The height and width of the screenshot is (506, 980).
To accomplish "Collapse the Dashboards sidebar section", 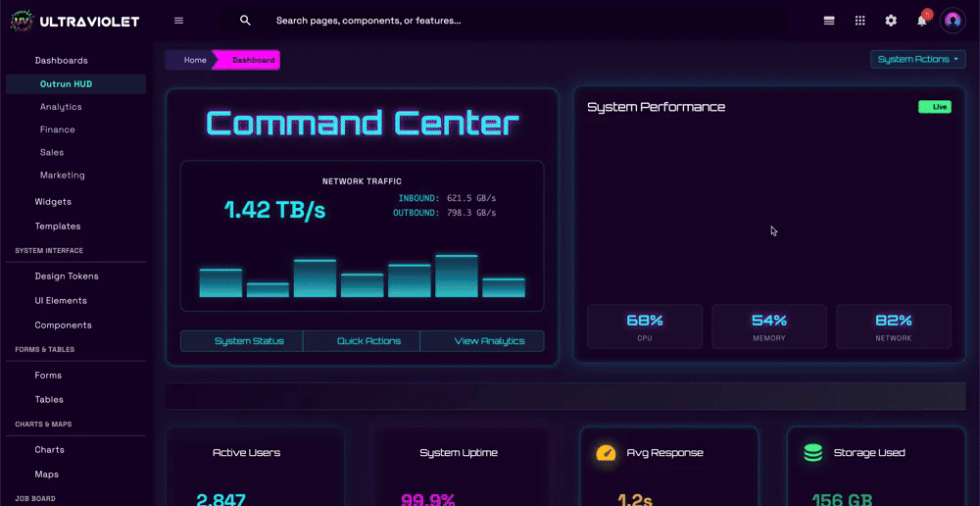I will (62, 61).
